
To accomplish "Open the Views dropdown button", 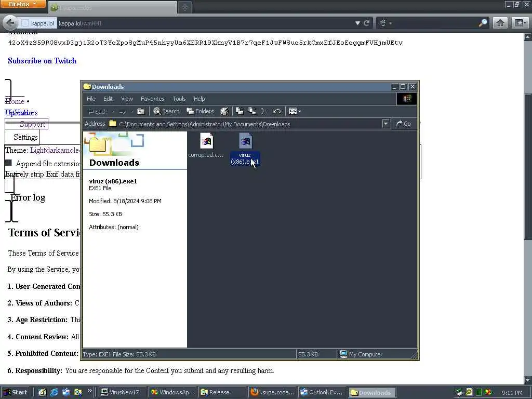I will 295,111.
